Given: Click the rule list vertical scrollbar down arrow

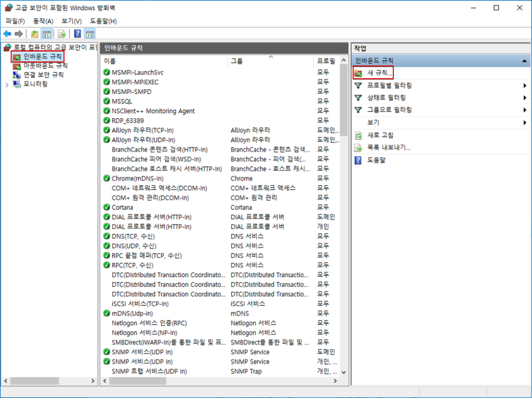Looking at the screenshot, I should (x=344, y=372).
